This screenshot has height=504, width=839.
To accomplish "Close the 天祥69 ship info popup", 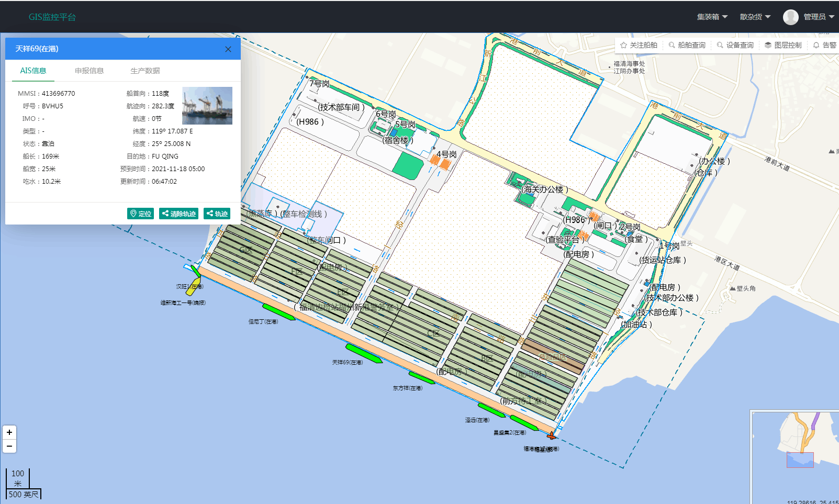I will pyautogui.click(x=228, y=49).
